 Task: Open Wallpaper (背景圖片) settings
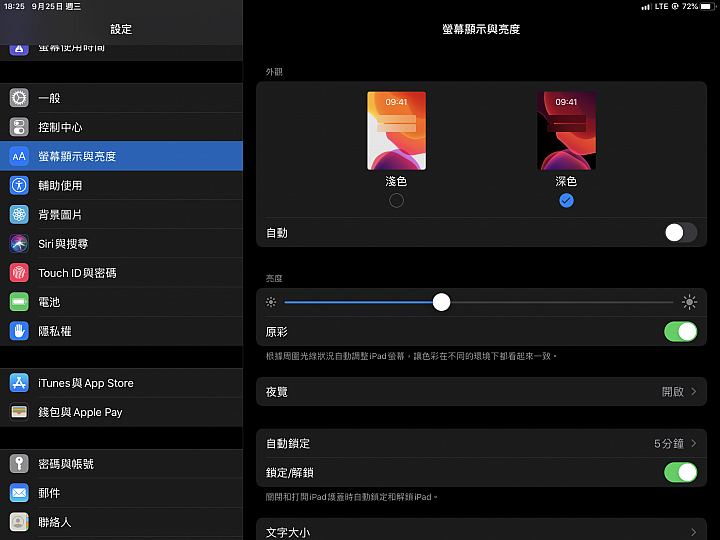point(121,214)
